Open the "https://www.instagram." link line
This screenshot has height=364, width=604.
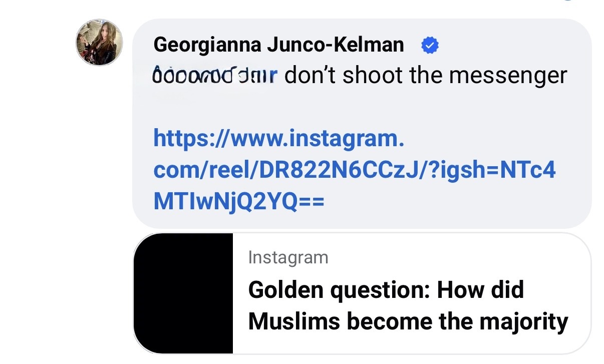click(x=278, y=138)
